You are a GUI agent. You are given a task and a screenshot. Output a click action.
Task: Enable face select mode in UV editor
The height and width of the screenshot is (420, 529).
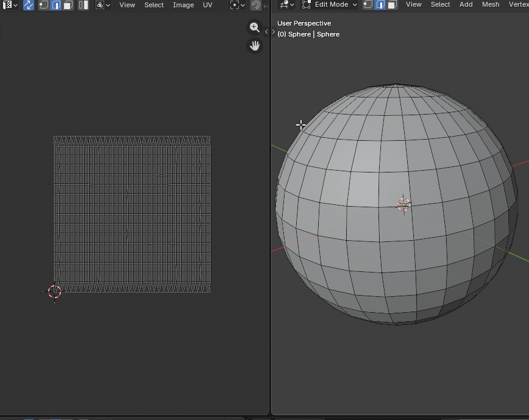[x=68, y=5]
